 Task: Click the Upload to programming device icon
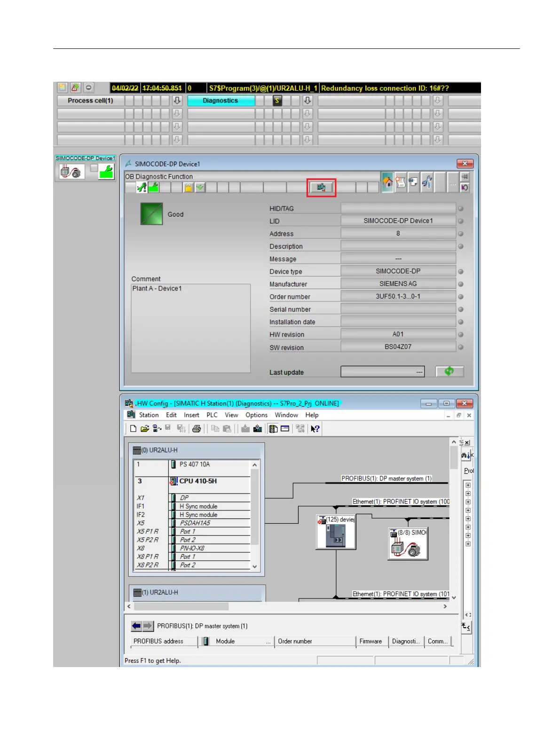click(x=258, y=429)
